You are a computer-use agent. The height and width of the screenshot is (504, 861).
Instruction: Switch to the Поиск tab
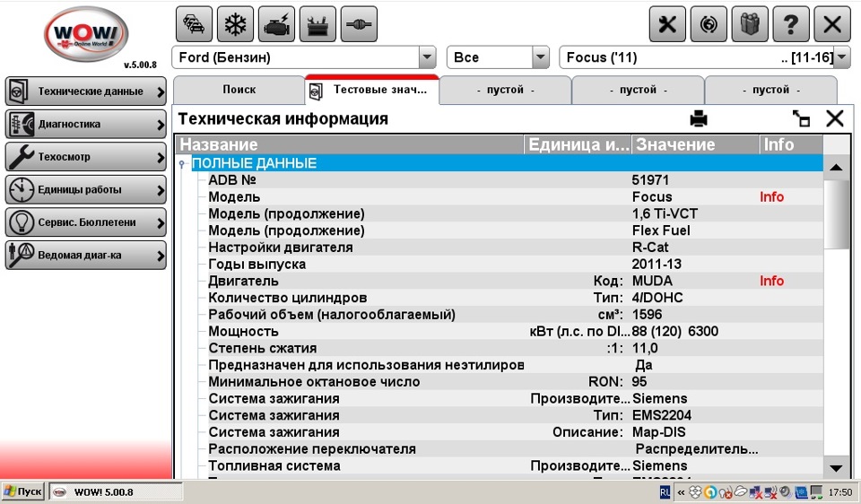pos(239,90)
